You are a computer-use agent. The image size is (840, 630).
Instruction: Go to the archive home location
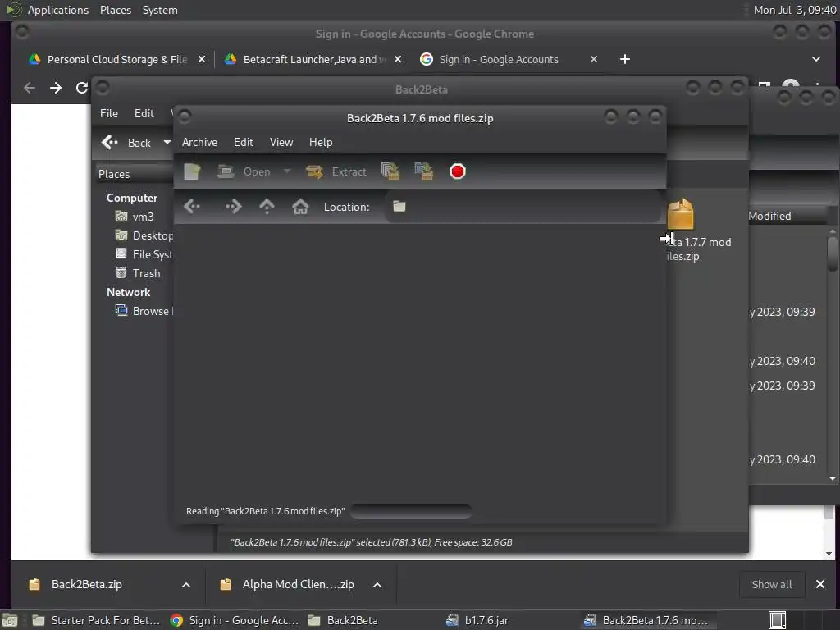coord(300,206)
